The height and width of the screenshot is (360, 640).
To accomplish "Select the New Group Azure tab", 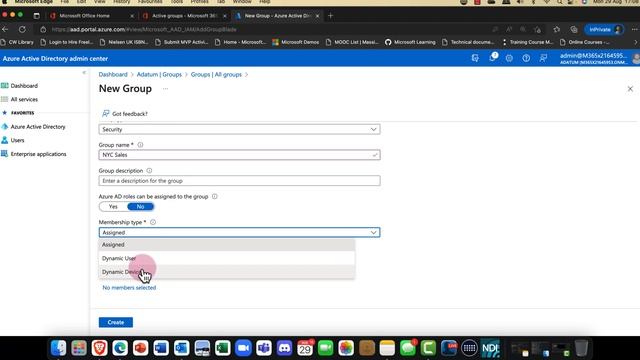I will pos(278,16).
